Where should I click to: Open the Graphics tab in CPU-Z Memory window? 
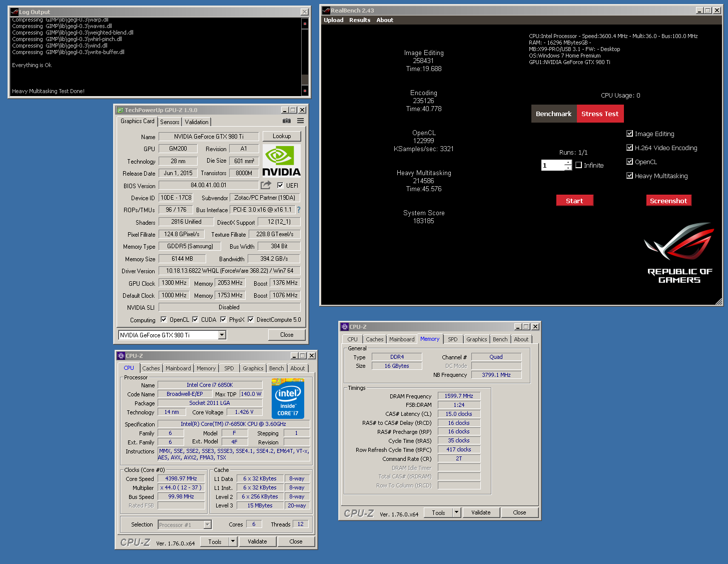(477, 339)
